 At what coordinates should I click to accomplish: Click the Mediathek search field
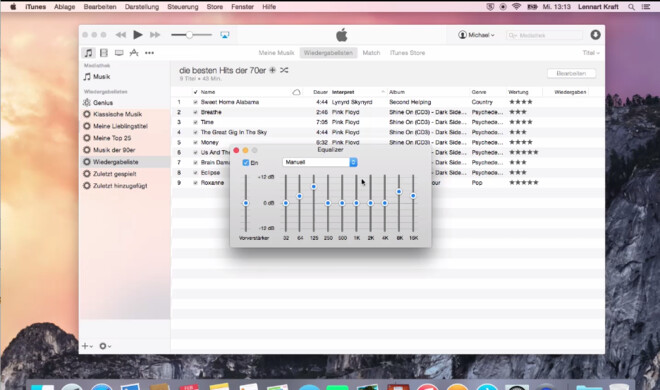[544, 35]
